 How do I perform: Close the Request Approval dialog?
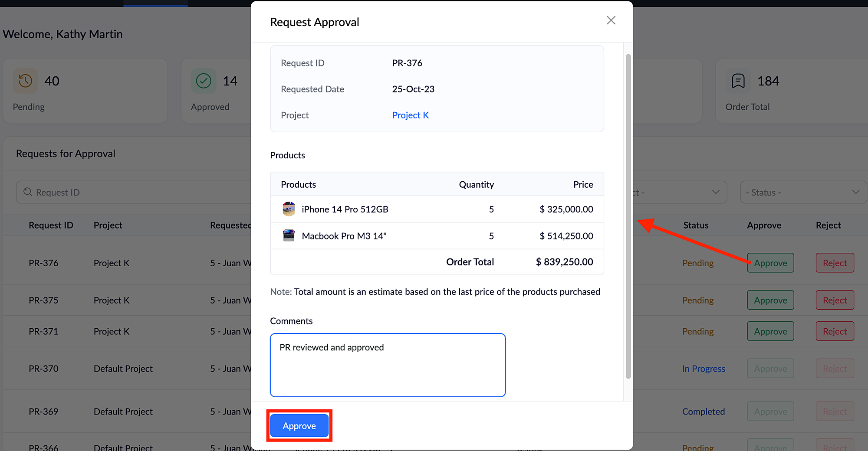611,20
